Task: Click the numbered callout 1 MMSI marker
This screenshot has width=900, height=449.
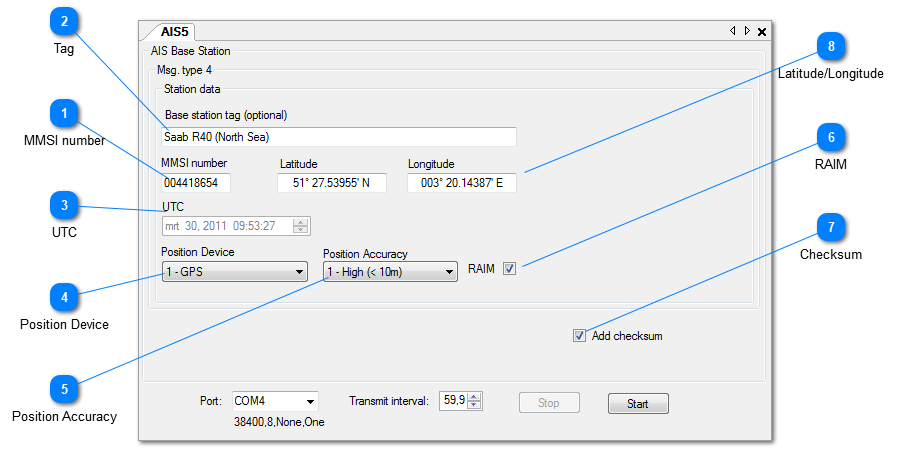Action: pos(64,114)
